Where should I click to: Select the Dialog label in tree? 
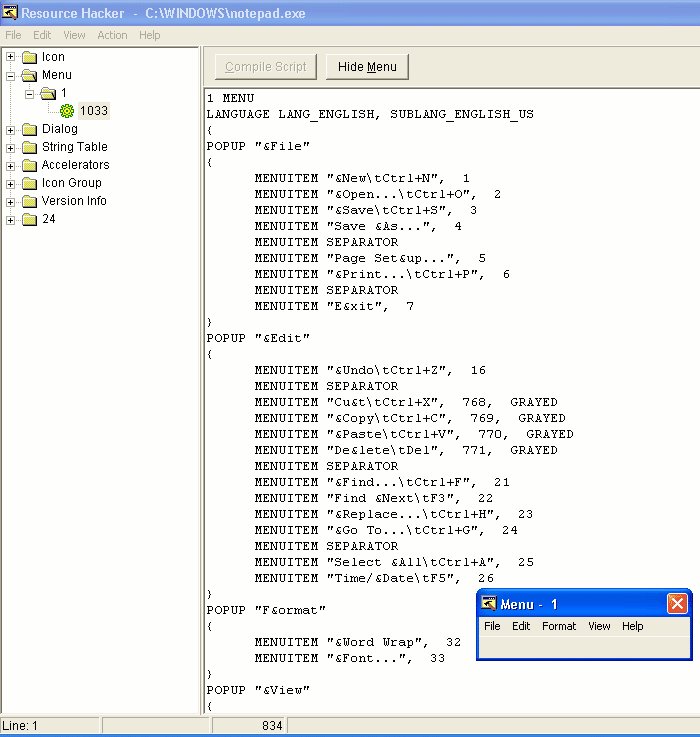click(60, 129)
